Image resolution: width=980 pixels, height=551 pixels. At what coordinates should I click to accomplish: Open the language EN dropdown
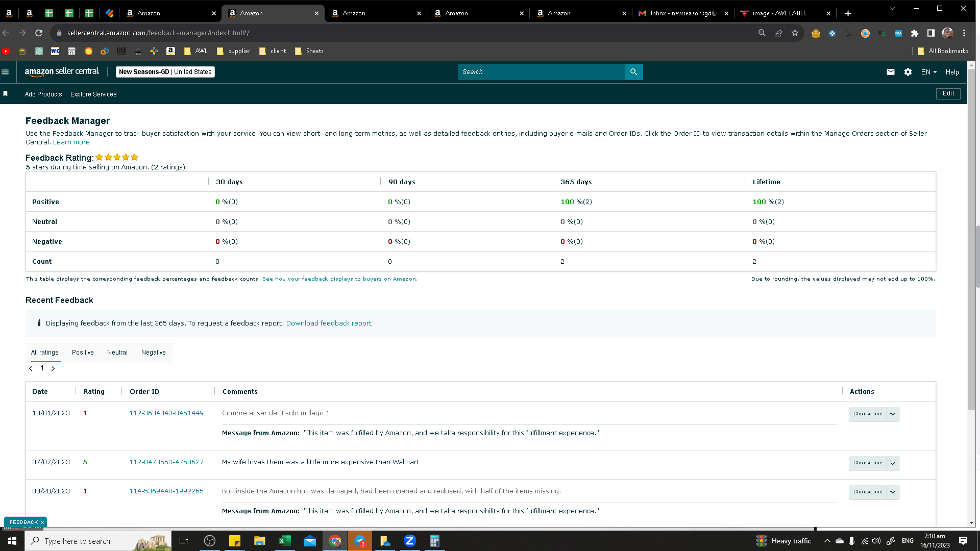(928, 72)
